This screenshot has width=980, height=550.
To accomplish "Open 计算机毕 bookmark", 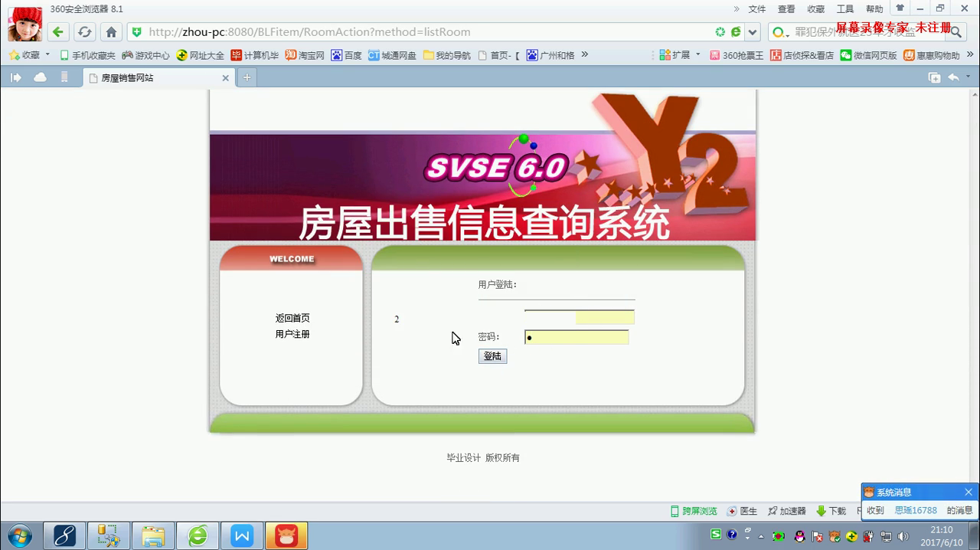I will pyautogui.click(x=255, y=55).
